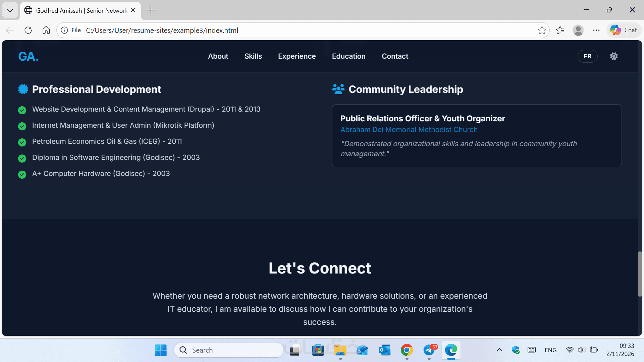The width and height of the screenshot is (644, 362).
Task: Click the GA. logo
Action: 29,56
